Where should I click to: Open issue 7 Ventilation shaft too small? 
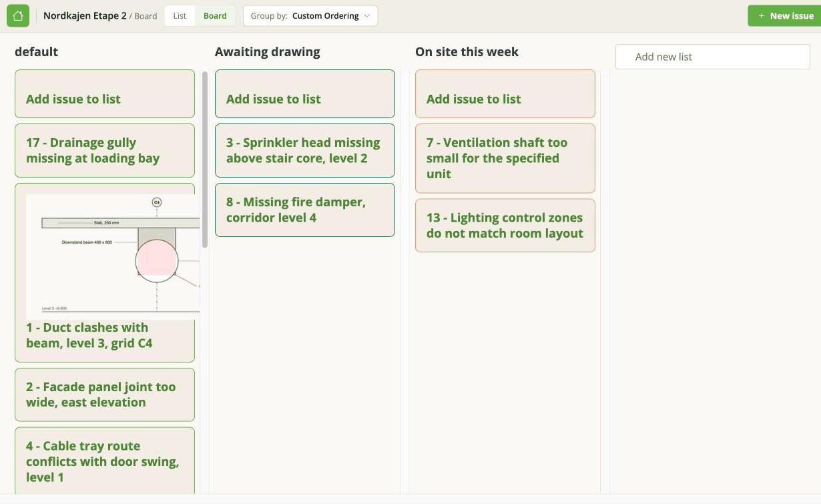[x=505, y=158]
